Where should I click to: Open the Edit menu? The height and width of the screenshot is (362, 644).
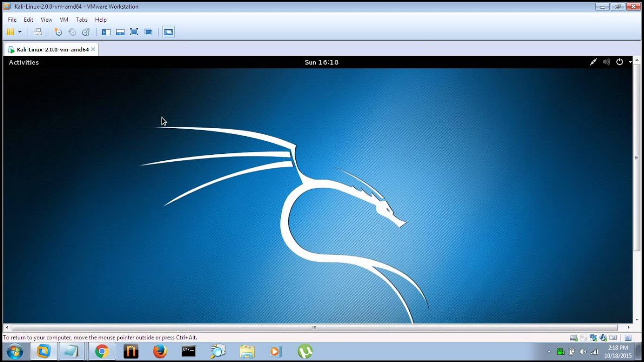(x=28, y=20)
